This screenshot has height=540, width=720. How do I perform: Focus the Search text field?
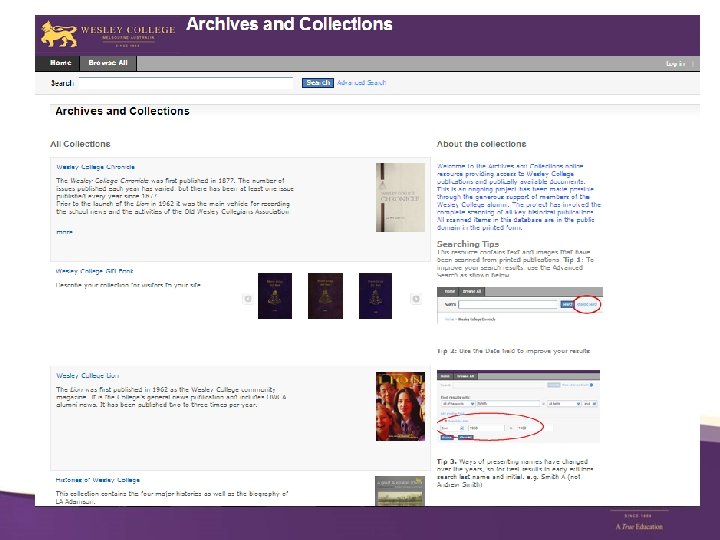(x=186, y=83)
